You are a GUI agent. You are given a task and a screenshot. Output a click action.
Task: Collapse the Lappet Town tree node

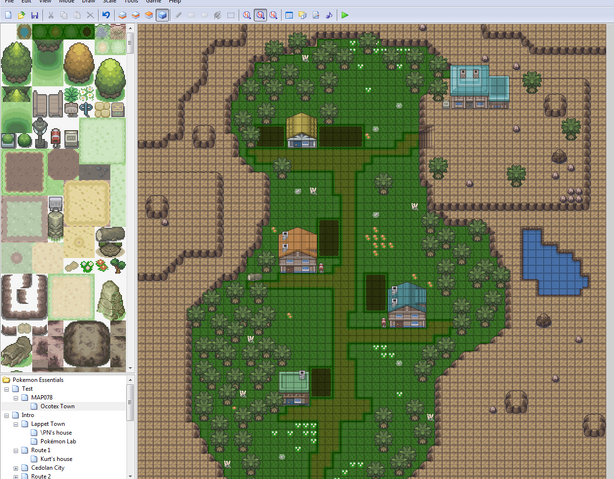point(16,424)
